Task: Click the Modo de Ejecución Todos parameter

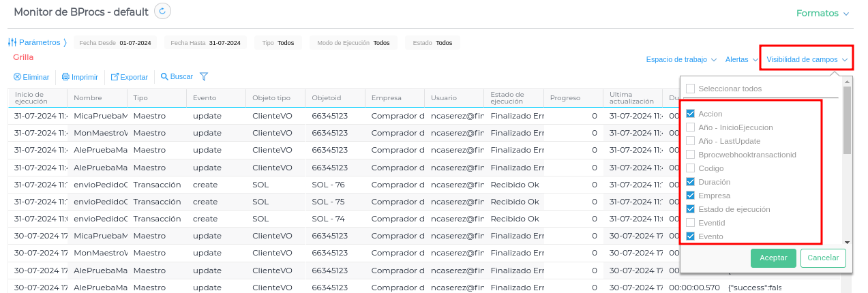Action: pos(353,42)
